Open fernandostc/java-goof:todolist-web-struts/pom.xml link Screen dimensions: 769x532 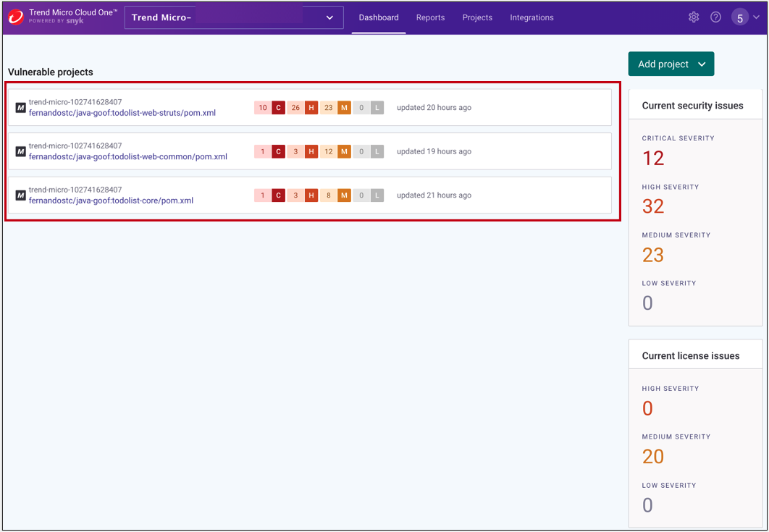click(x=122, y=113)
